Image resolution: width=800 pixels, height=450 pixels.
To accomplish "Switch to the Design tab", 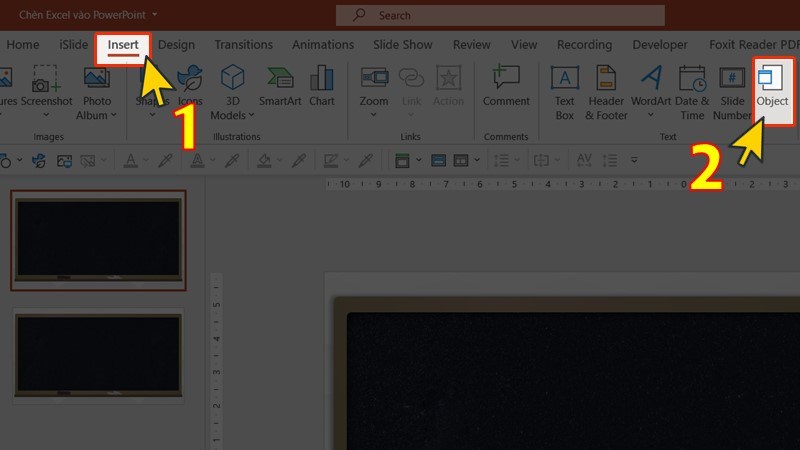I will point(176,45).
